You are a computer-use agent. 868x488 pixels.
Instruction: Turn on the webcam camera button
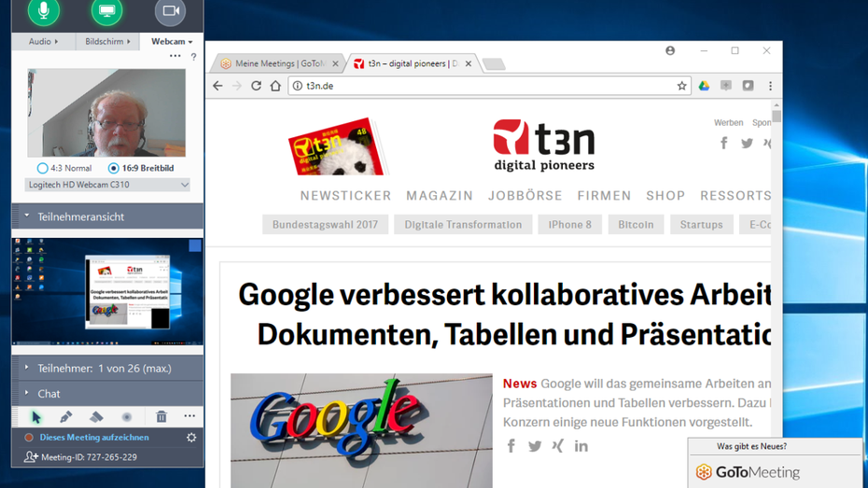click(x=170, y=10)
